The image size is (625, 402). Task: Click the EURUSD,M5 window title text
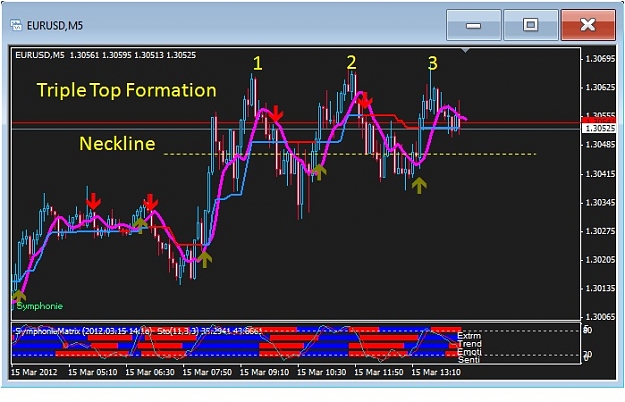click(x=55, y=25)
